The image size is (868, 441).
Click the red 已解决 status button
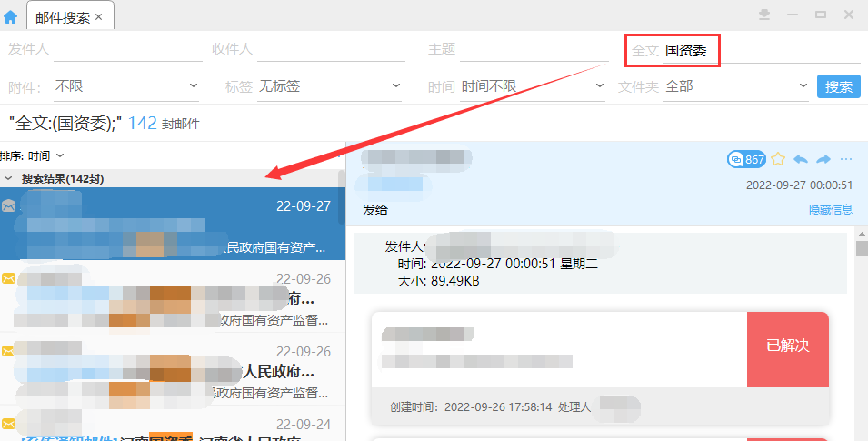click(x=787, y=346)
